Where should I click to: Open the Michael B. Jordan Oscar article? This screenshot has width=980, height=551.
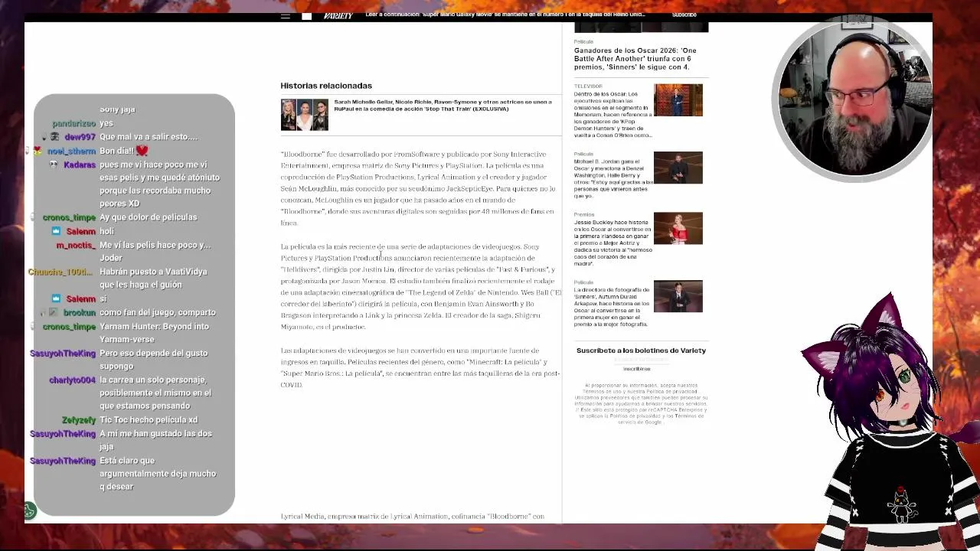click(612, 179)
